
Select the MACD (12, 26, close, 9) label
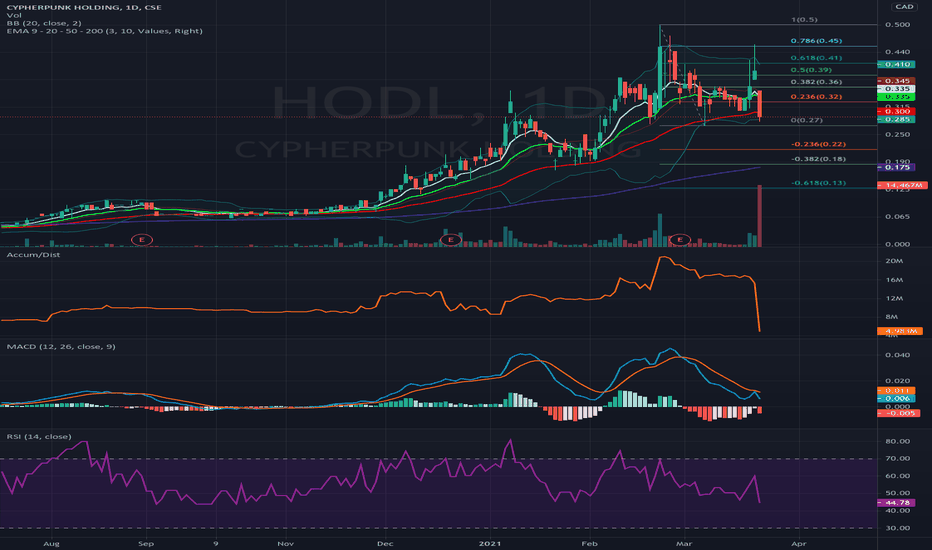61,346
